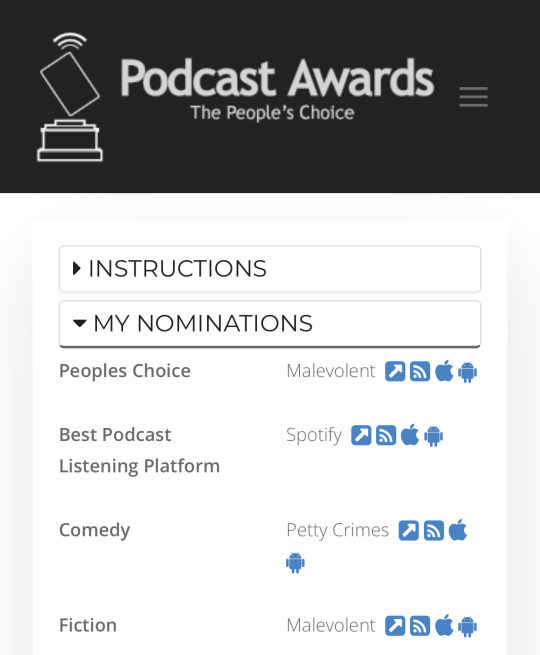This screenshot has height=655, width=540.
Task: Collapse the MY NOMINATIONS section
Action: tap(270, 324)
